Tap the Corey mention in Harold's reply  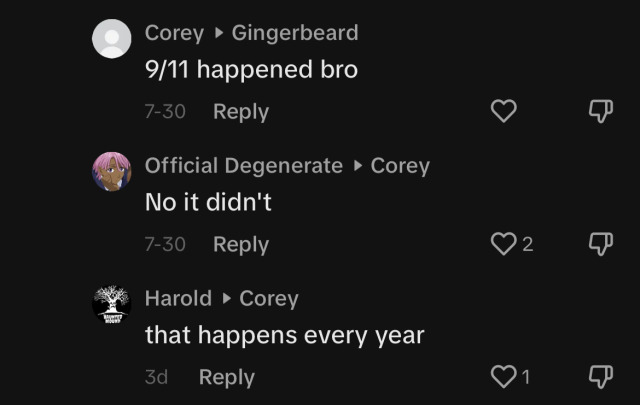(269, 298)
